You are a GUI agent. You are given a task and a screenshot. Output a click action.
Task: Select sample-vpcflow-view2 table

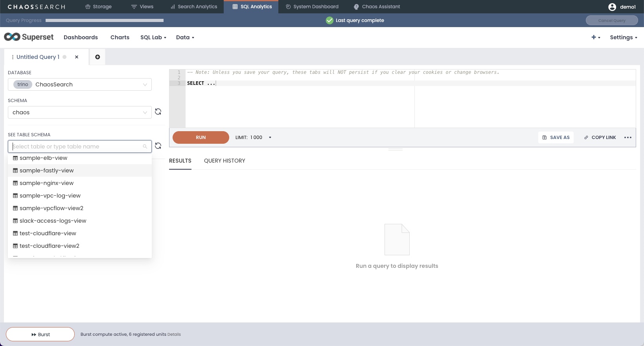80,208
